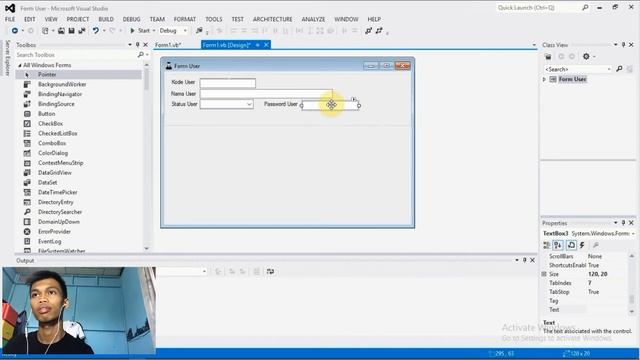This screenshot has width=640, height=360.
Task: Click the Save All toolbar icon
Action: pyautogui.click(x=82, y=31)
